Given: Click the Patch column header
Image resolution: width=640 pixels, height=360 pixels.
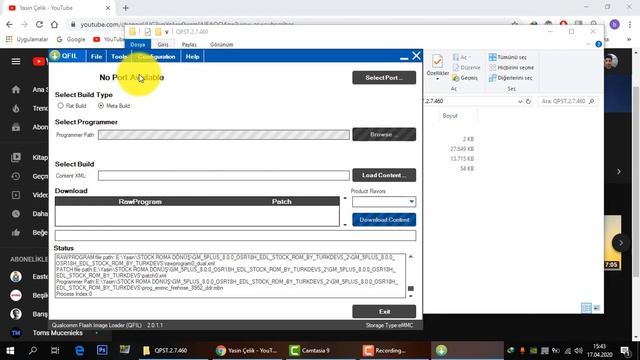Looking at the screenshot, I should pyautogui.click(x=282, y=202).
